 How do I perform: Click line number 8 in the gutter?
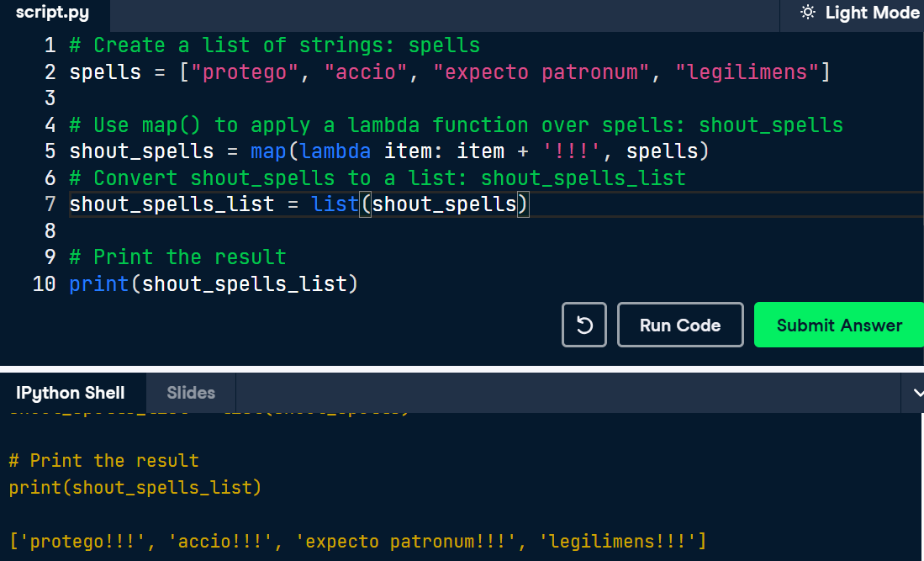(50, 231)
